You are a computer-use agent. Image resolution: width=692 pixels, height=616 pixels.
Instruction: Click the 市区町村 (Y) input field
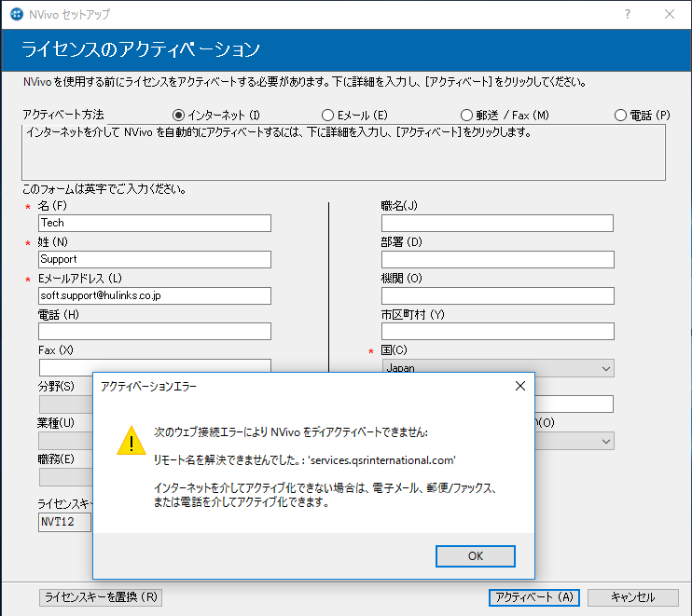point(497,331)
